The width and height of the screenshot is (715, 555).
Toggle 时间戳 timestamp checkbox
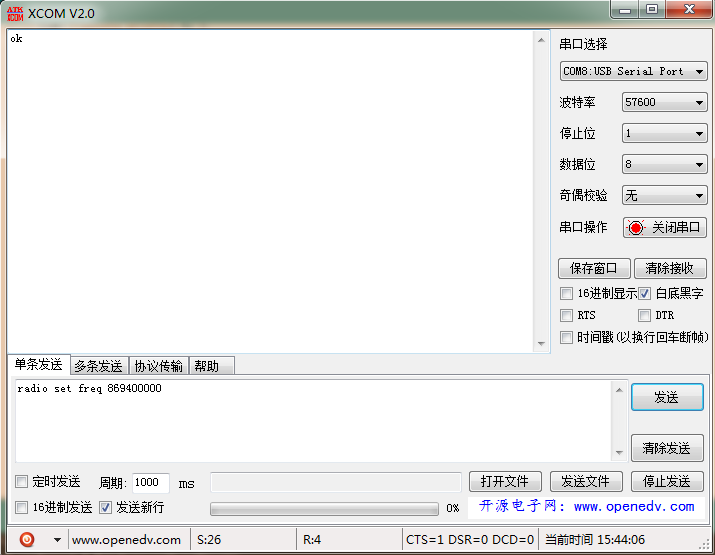(x=566, y=337)
